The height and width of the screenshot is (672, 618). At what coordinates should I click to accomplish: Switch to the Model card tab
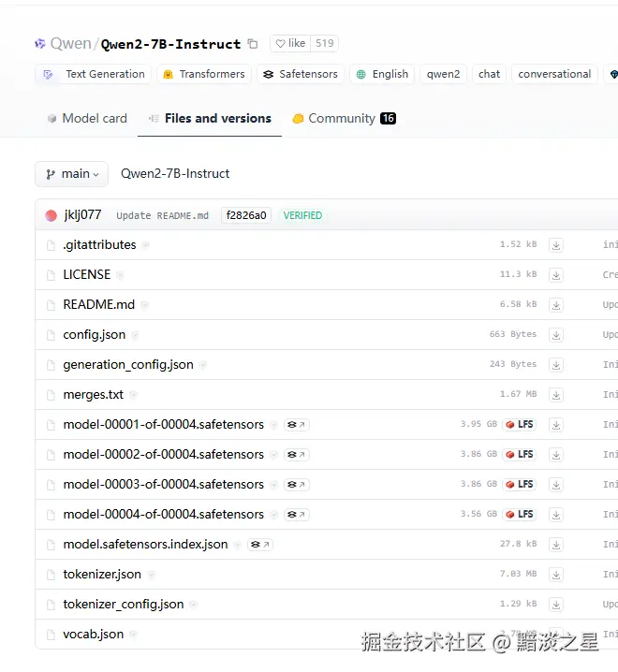coord(87,118)
